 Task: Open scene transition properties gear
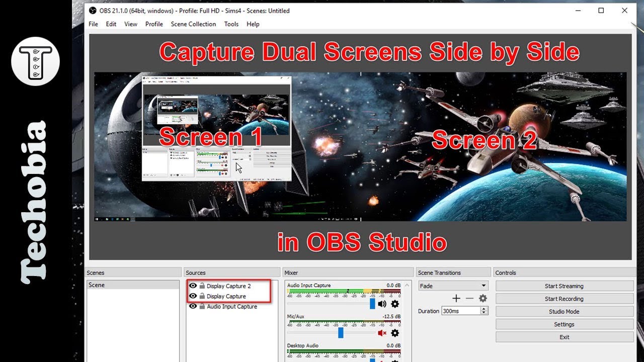pyautogui.click(x=483, y=298)
